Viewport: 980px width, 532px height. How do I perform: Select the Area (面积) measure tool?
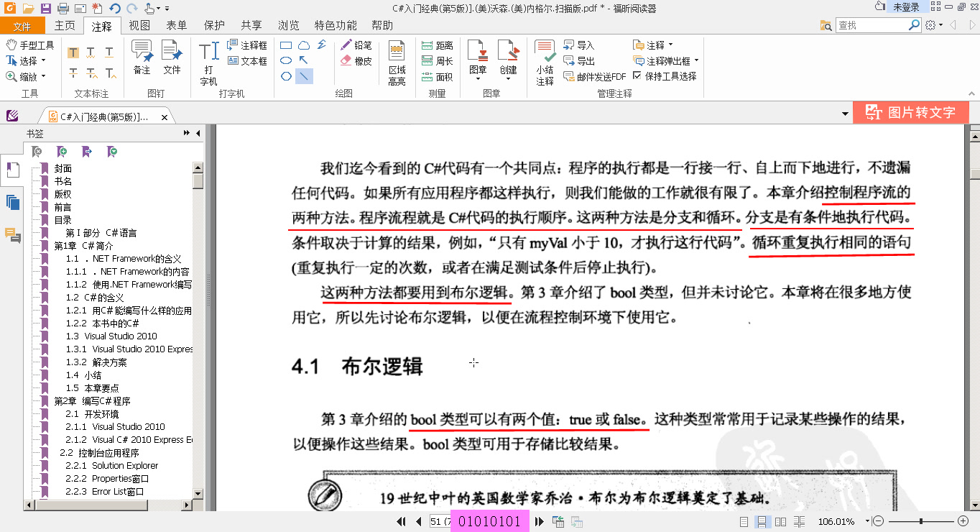pyautogui.click(x=438, y=77)
